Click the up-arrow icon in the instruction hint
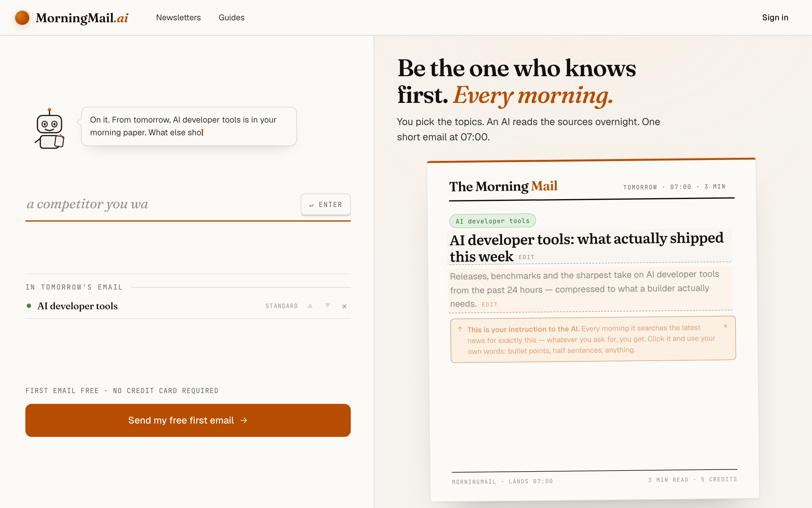Screen dimensions: 812x508 pos(460,329)
